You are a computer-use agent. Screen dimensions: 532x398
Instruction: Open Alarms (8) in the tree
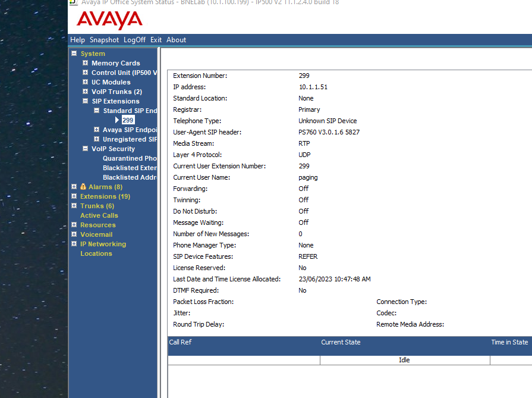point(105,187)
